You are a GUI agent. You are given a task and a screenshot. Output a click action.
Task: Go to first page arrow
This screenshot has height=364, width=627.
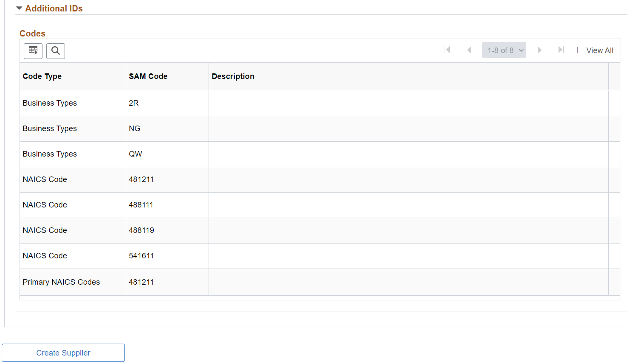[x=447, y=50]
